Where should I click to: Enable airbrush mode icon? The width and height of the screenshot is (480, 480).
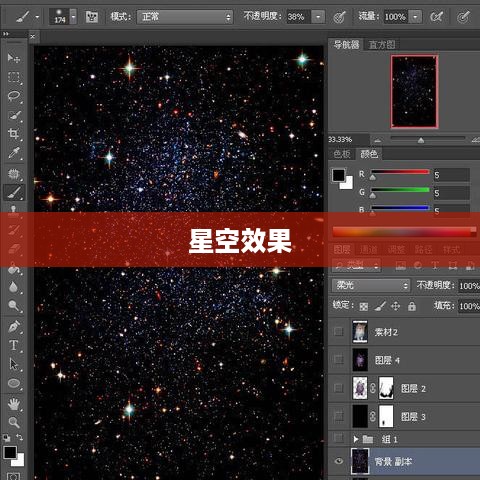(x=436, y=17)
